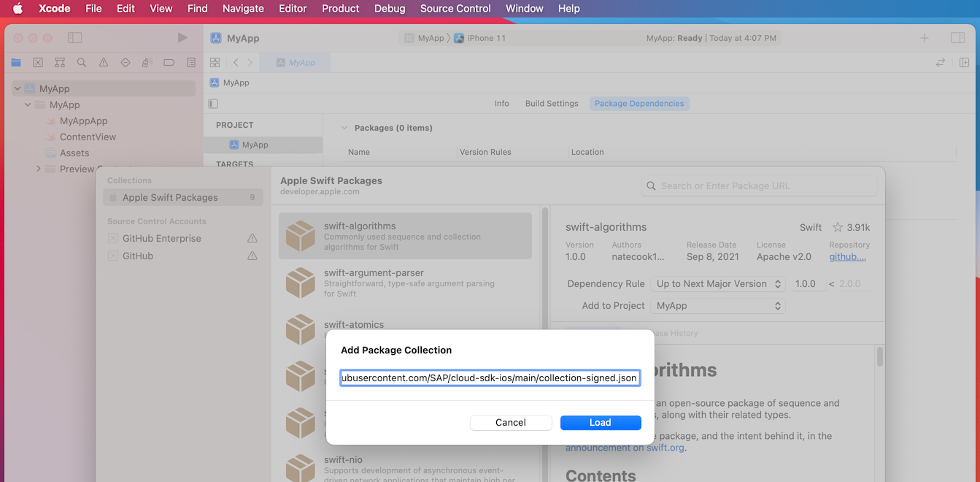Show the Breakpoint navigator
The width and height of the screenshot is (980, 482).
click(169, 63)
